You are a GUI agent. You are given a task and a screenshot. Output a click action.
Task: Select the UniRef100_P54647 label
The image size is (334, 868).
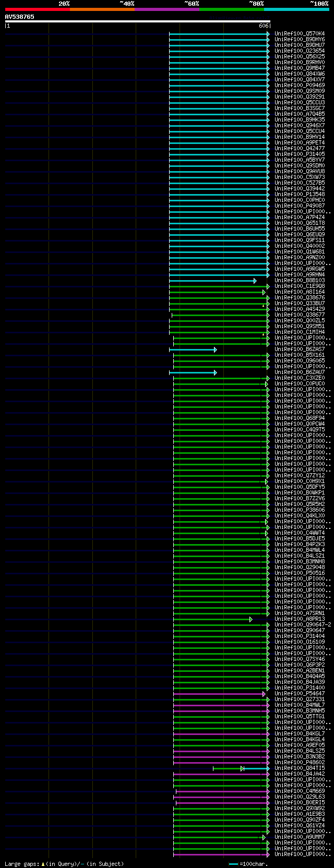point(300,694)
